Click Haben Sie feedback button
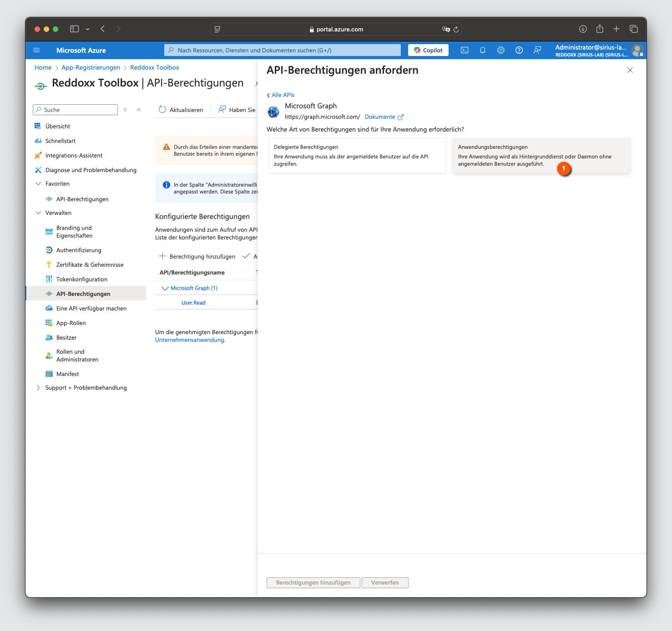The width and height of the screenshot is (672, 631). point(237,110)
